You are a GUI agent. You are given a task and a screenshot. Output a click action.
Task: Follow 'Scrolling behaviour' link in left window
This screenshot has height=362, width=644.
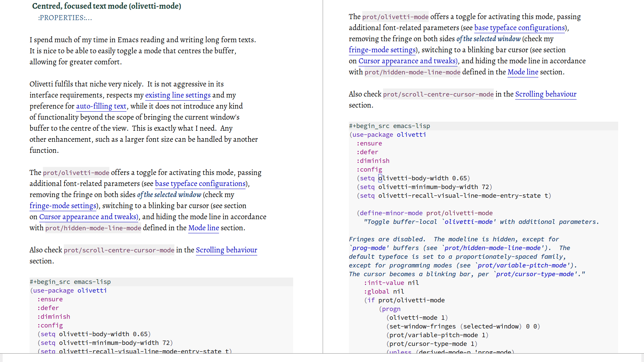click(x=226, y=250)
